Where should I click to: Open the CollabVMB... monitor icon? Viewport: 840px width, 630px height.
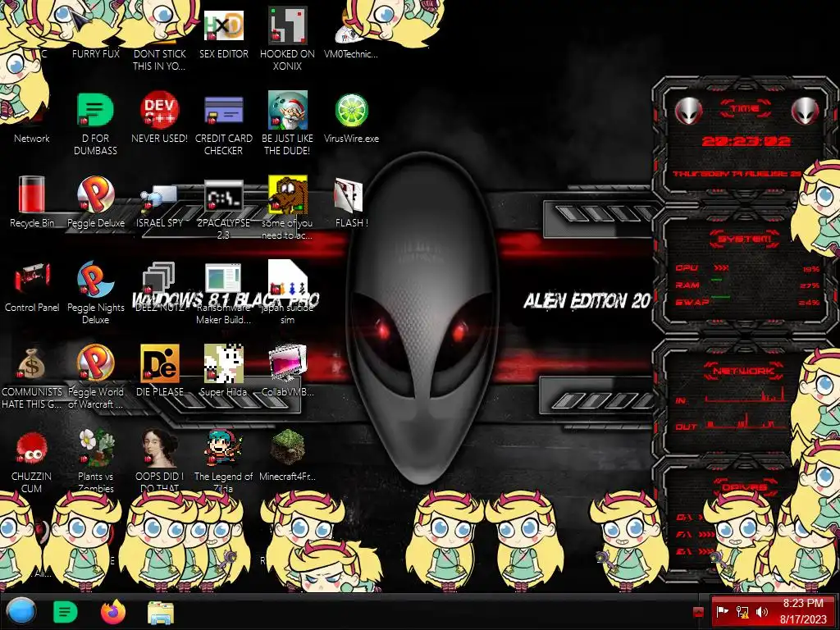pyautogui.click(x=288, y=363)
